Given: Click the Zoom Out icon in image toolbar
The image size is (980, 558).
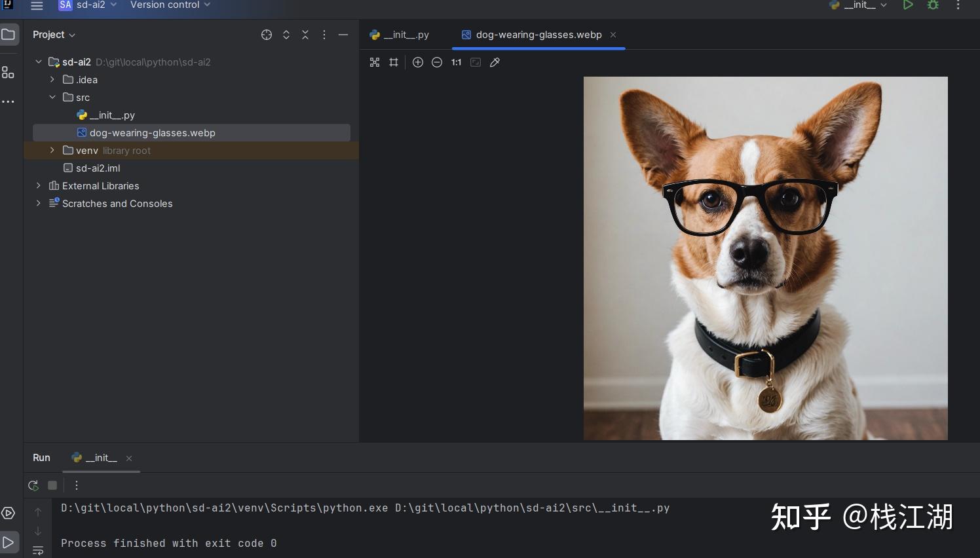Looking at the screenshot, I should point(437,62).
